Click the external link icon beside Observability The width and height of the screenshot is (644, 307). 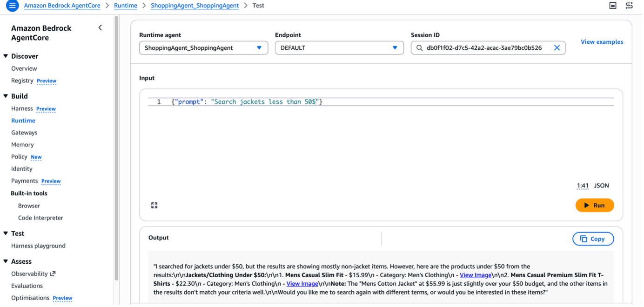coord(53,274)
